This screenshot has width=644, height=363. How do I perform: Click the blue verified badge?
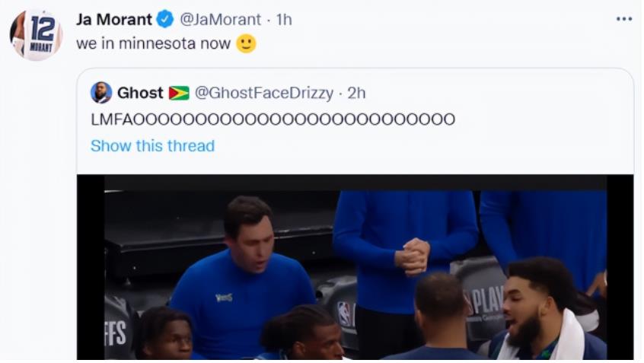(165, 19)
